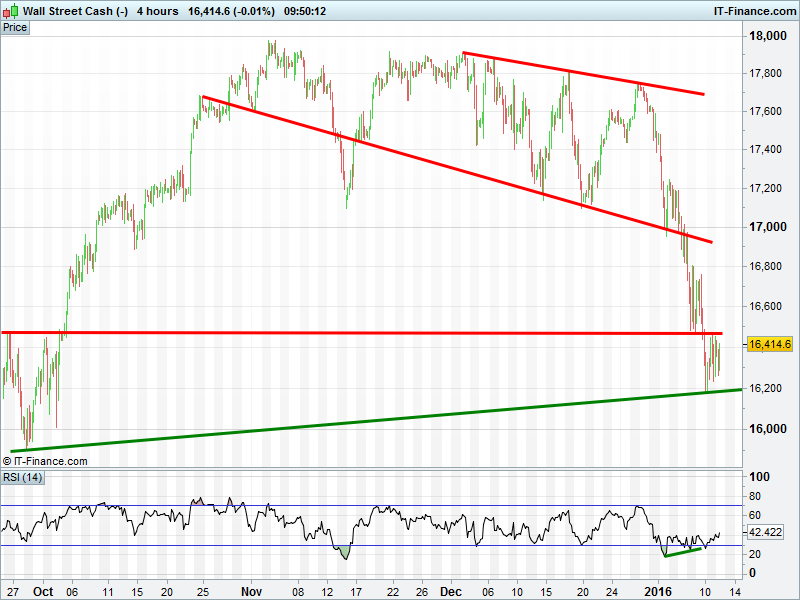Open the RSI (14) indicator settings label
800x600 pixels.
click(x=22, y=478)
